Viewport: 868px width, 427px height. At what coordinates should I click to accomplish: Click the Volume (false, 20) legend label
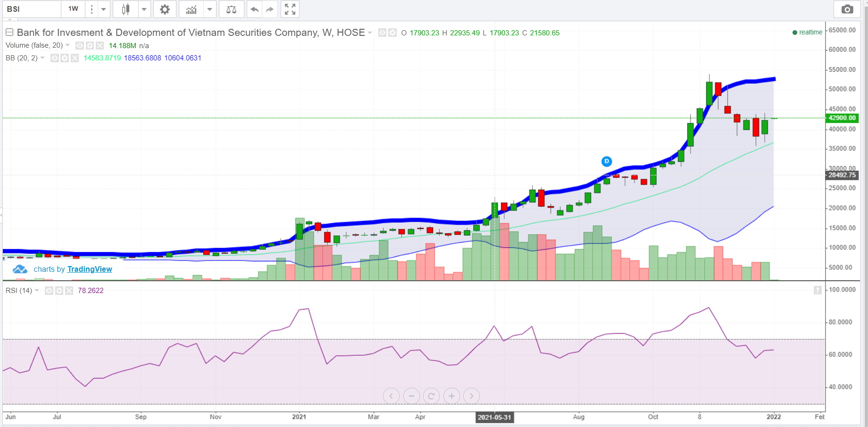pos(34,45)
